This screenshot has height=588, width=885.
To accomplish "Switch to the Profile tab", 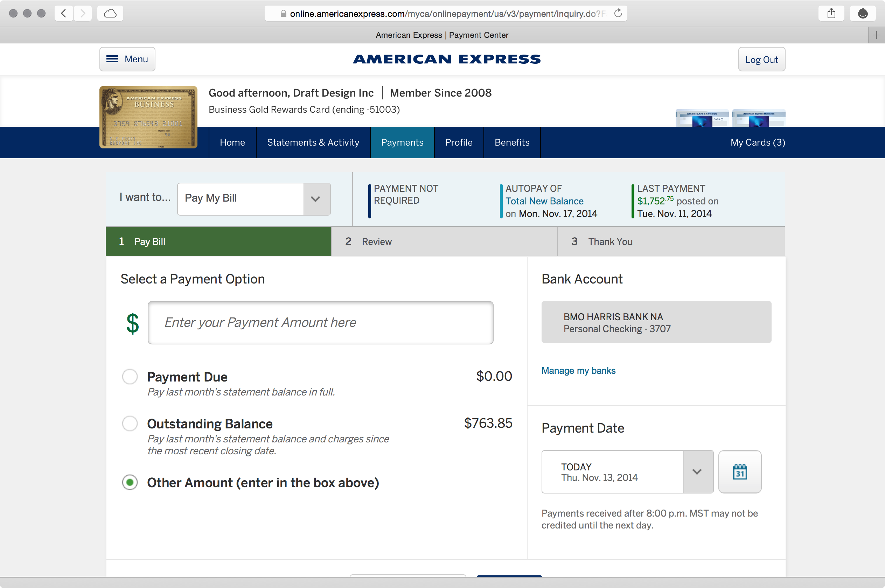I will [459, 142].
